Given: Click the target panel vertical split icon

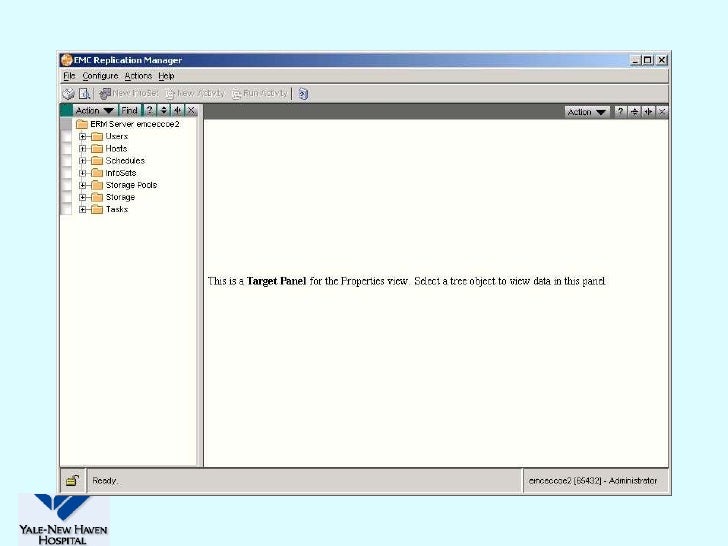Looking at the screenshot, I should [634, 112].
